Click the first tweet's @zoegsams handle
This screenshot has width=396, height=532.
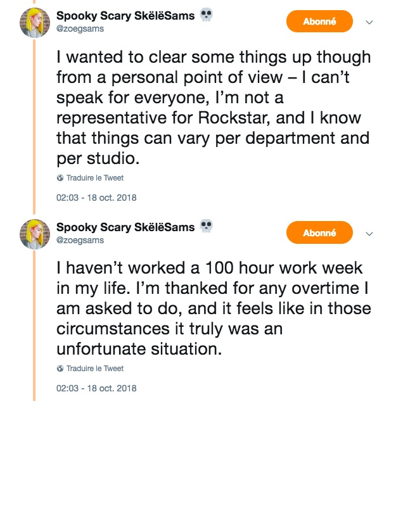(x=80, y=28)
